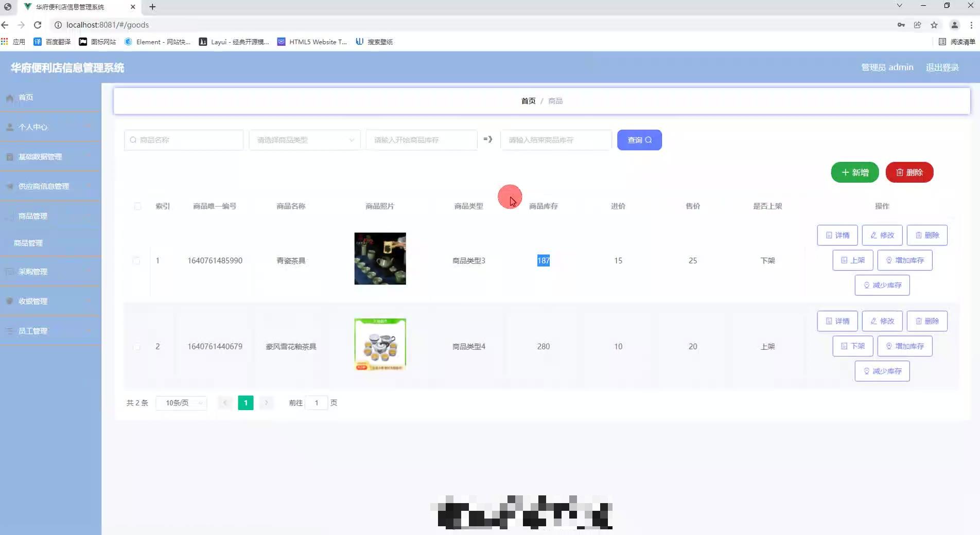Image resolution: width=980 pixels, height=535 pixels.
Task: Click 下架 for 麦风雪花釉茶具 row
Action: [853, 346]
